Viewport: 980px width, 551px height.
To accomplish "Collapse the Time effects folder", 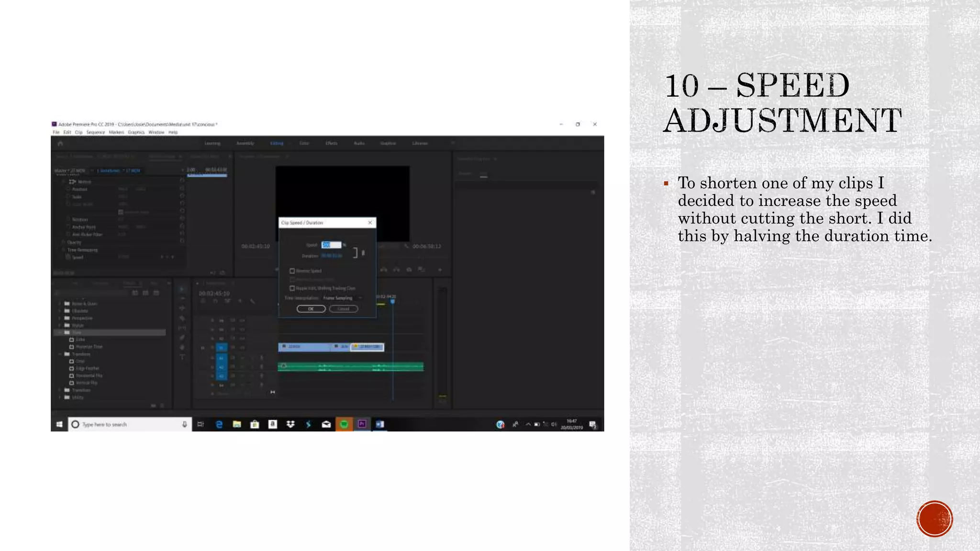I will (x=60, y=332).
